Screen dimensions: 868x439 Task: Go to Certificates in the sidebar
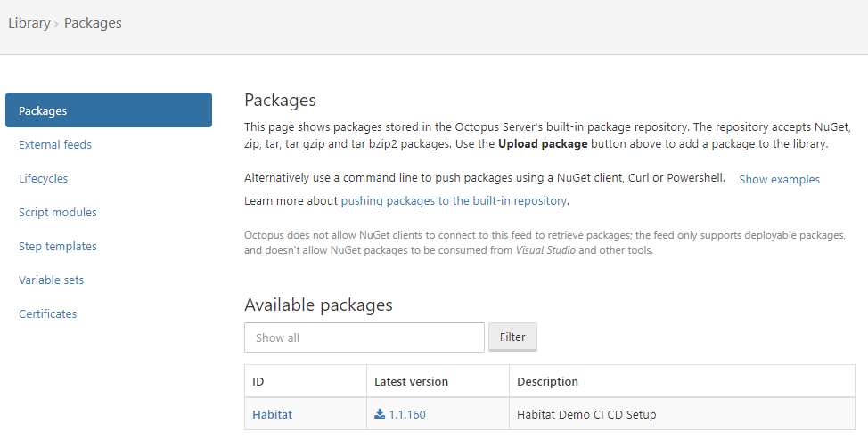coord(47,313)
